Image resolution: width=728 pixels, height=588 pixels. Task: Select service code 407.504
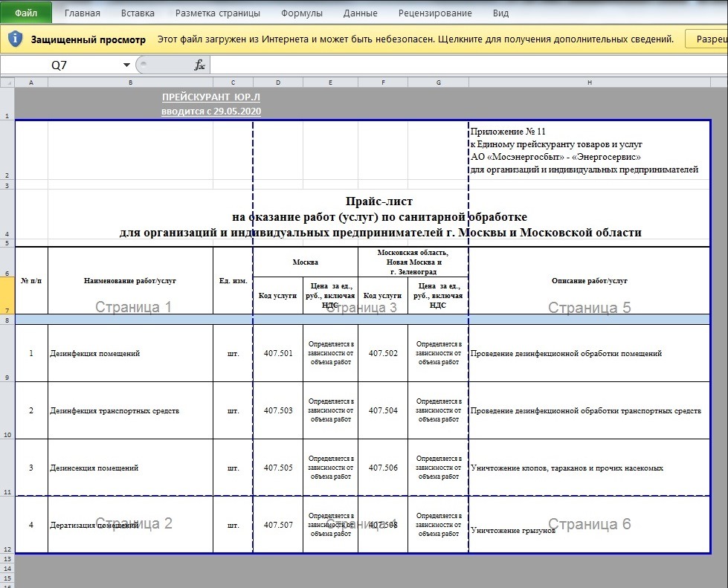point(383,410)
